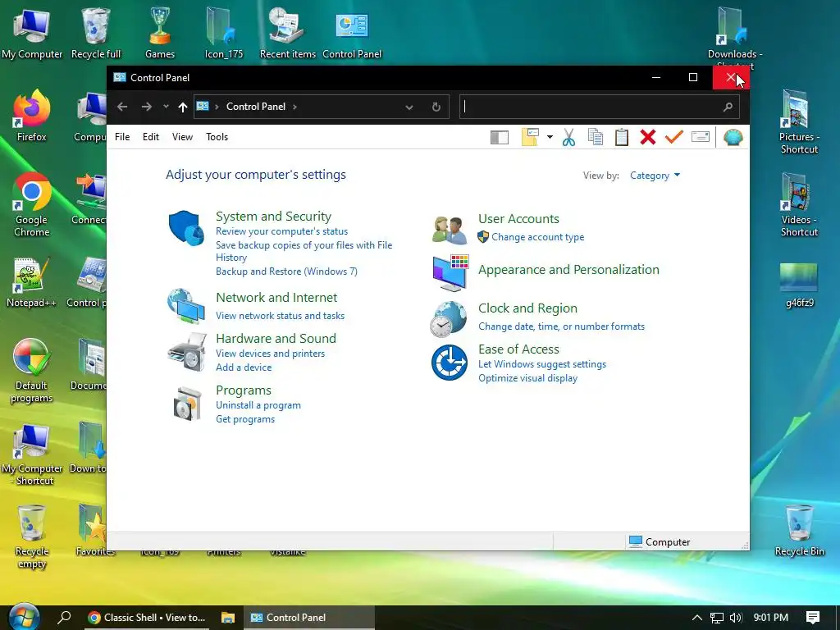Click the red X Delete toolbar icon
Screen dimensions: 840x630
pos(648,137)
